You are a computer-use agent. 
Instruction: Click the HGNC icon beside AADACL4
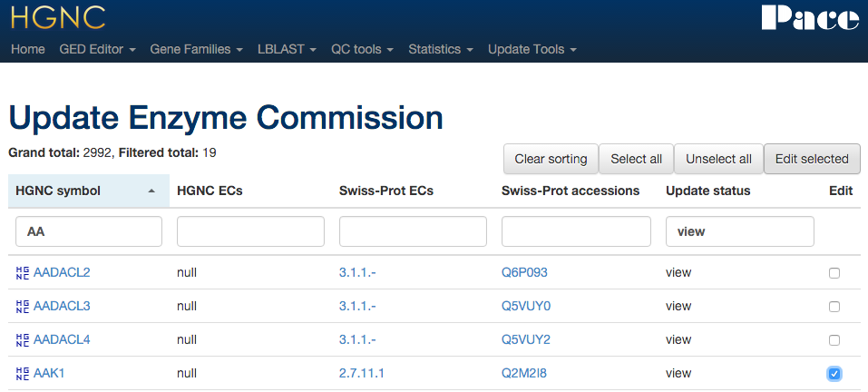tap(23, 339)
